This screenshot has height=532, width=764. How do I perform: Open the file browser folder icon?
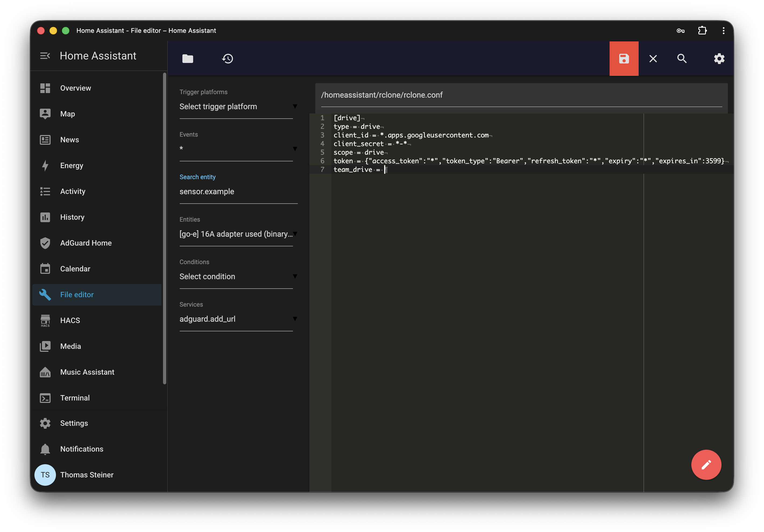click(x=188, y=59)
